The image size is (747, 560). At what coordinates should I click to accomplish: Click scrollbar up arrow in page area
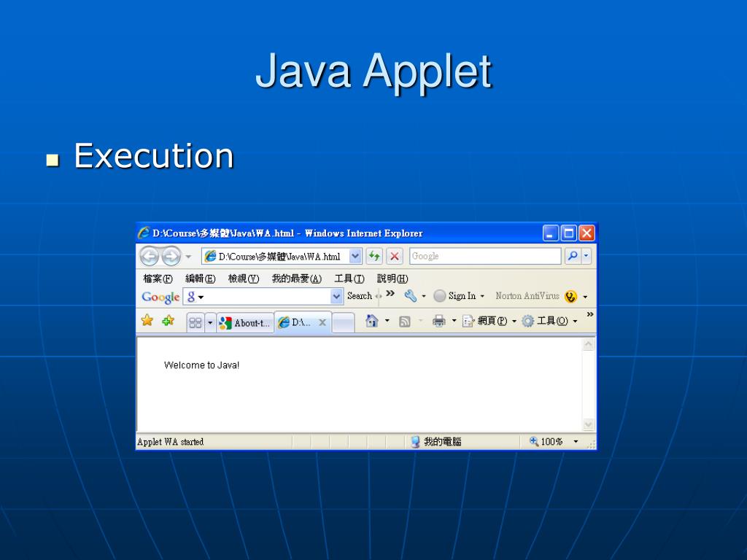click(x=589, y=344)
